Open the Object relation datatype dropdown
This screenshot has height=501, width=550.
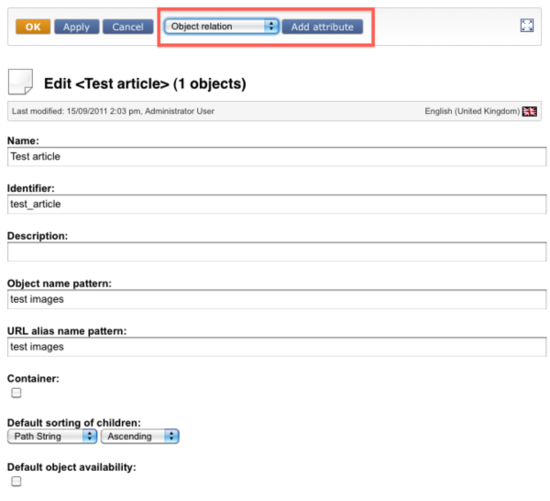pyautogui.click(x=222, y=26)
